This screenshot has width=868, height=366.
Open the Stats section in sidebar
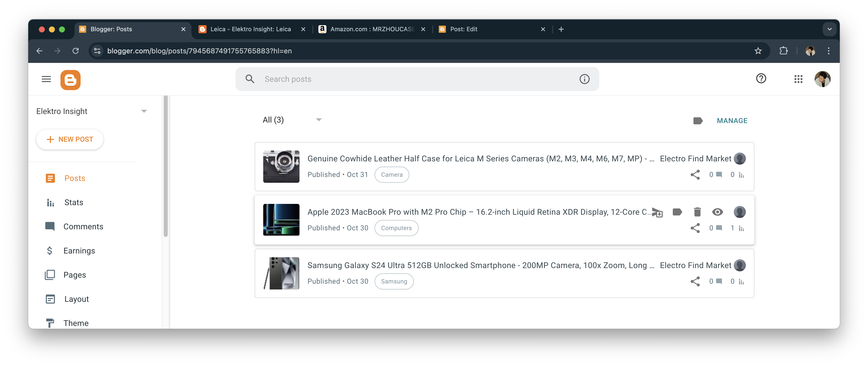pyautogui.click(x=74, y=202)
